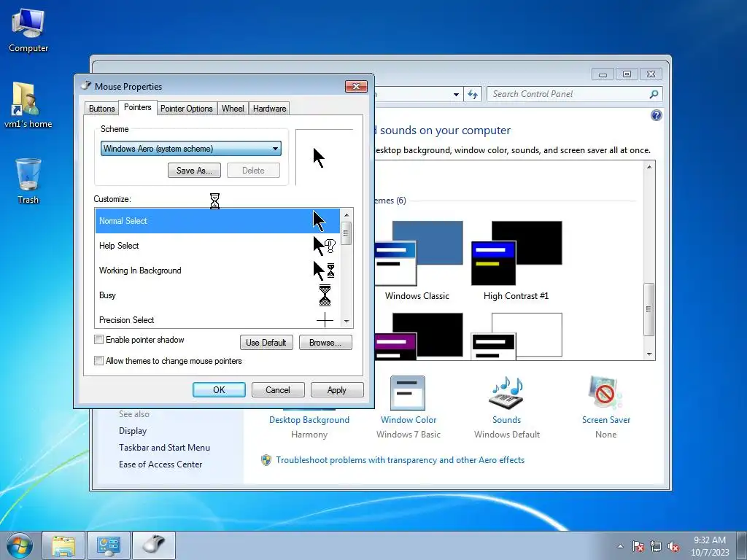Open the Display link
This screenshot has height=560, width=747.
pos(133,431)
